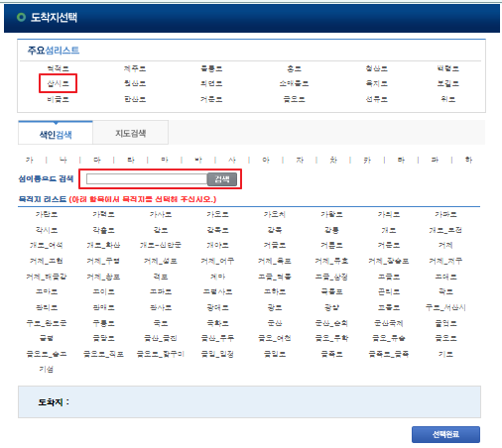The image size is (502, 448).
Task: Choose 고금_상정 as the destination
Action: [331, 277]
